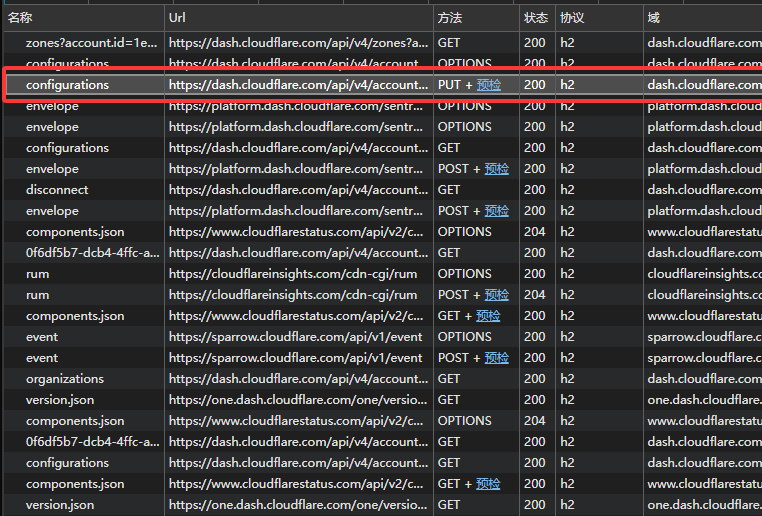Select the rum request using OPTIONS method
Screen dimensions: 762x516
pos(37,274)
